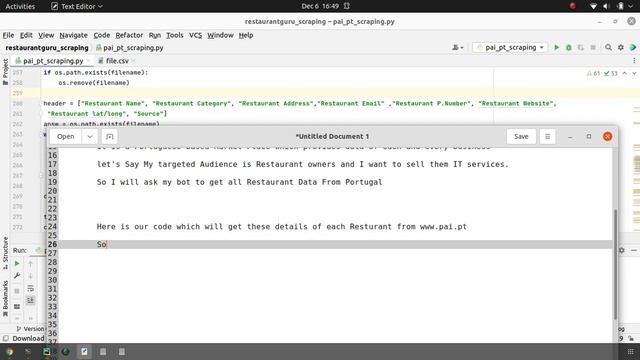Switch to the file.csv editor tab
Screen dimensions: 640x360
click(117, 61)
